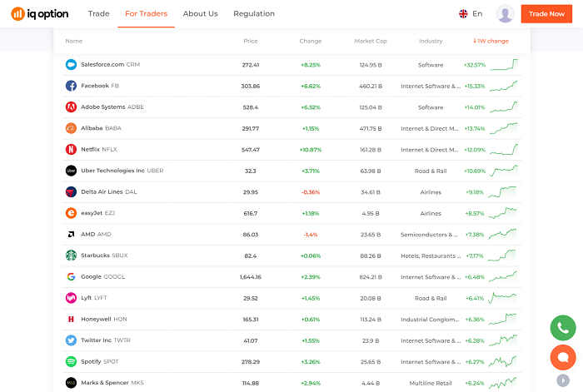Click AMD -1.4% change value

tap(311, 235)
